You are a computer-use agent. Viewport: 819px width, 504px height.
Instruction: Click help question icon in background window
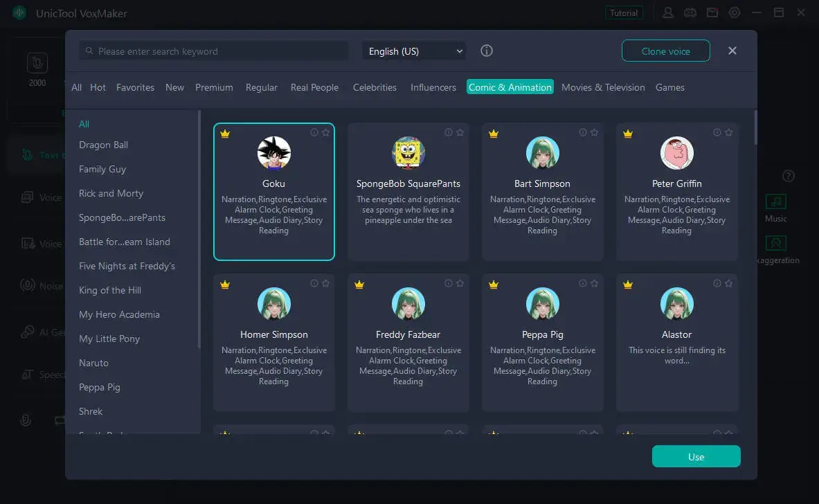coord(789,176)
